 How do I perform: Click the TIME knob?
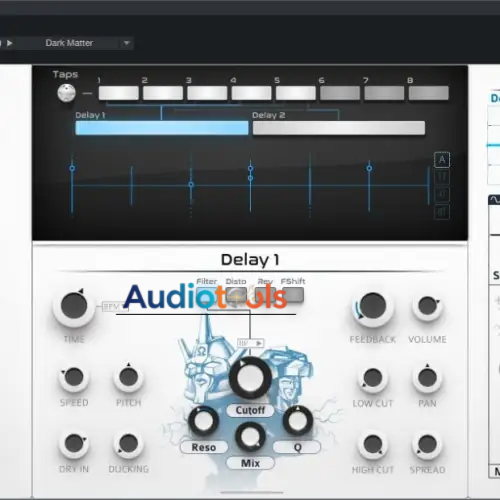74,306
